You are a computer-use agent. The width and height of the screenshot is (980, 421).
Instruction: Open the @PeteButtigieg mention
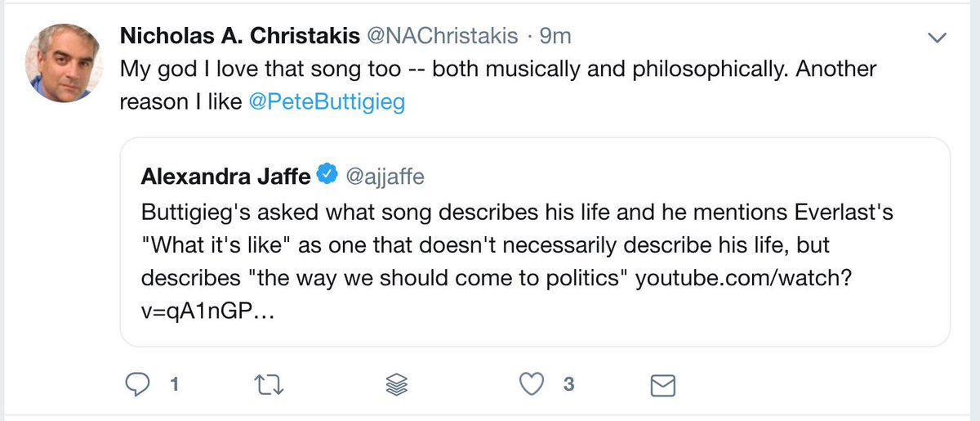point(335,104)
